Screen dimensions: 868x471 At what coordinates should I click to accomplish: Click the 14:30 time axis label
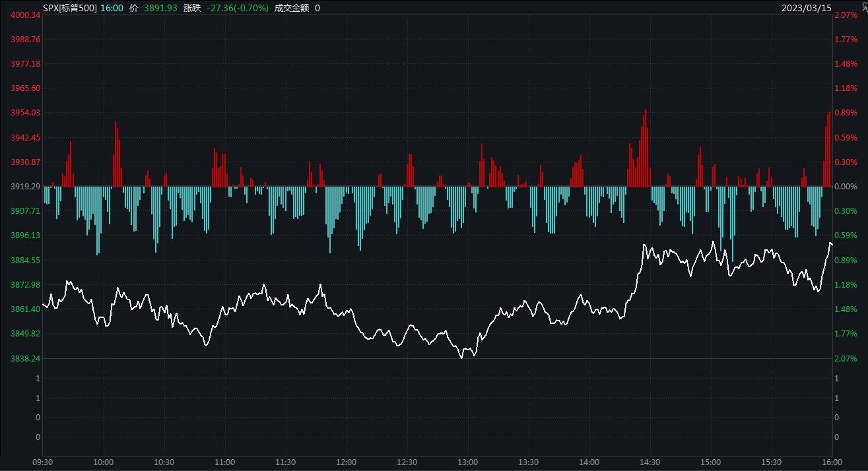[650, 462]
